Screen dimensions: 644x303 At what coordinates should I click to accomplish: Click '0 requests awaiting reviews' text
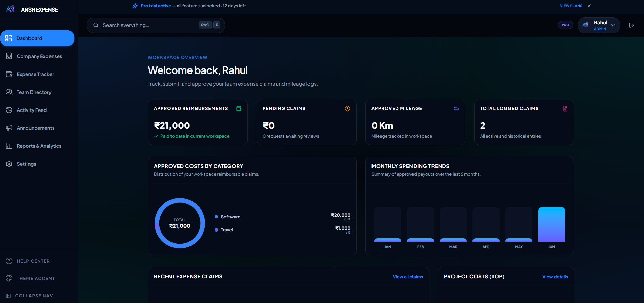tap(291, 136)
